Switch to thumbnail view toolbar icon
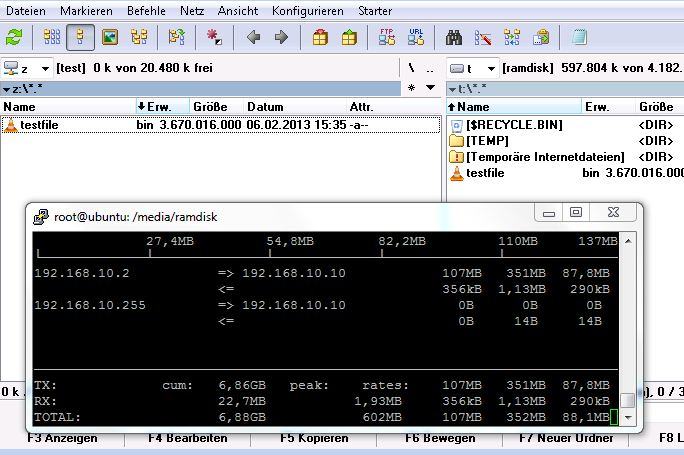Image resolution: width=684 pixels, height=455 pixels. click(x=110, y=37)
